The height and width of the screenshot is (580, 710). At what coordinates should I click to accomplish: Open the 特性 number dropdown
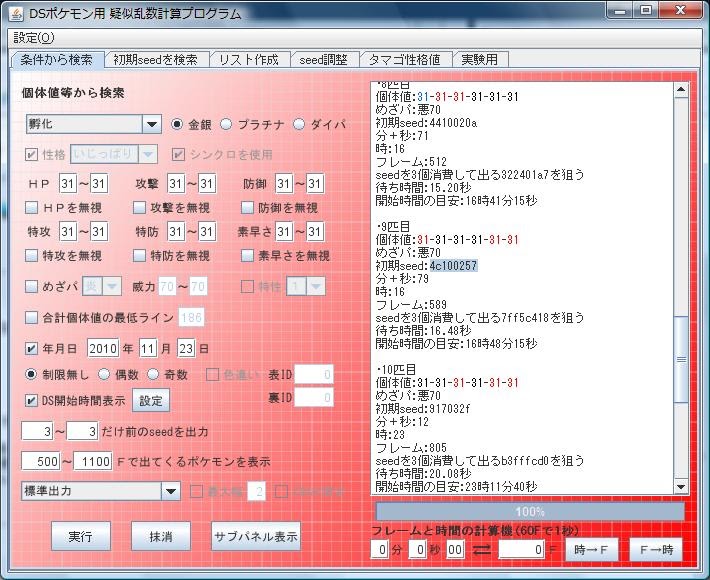316,286
